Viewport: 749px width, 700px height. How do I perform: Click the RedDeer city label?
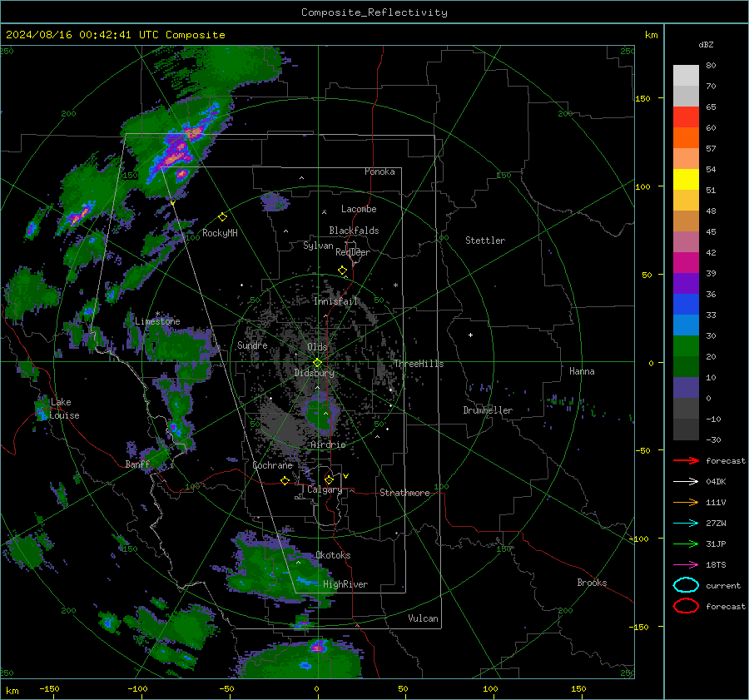[x=353, y=252]
